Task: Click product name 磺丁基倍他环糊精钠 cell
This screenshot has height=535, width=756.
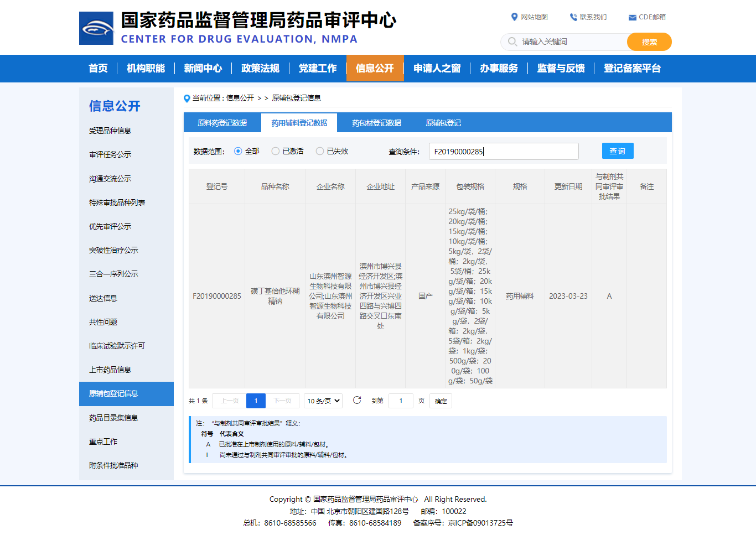Action: [x=275, y=296]
